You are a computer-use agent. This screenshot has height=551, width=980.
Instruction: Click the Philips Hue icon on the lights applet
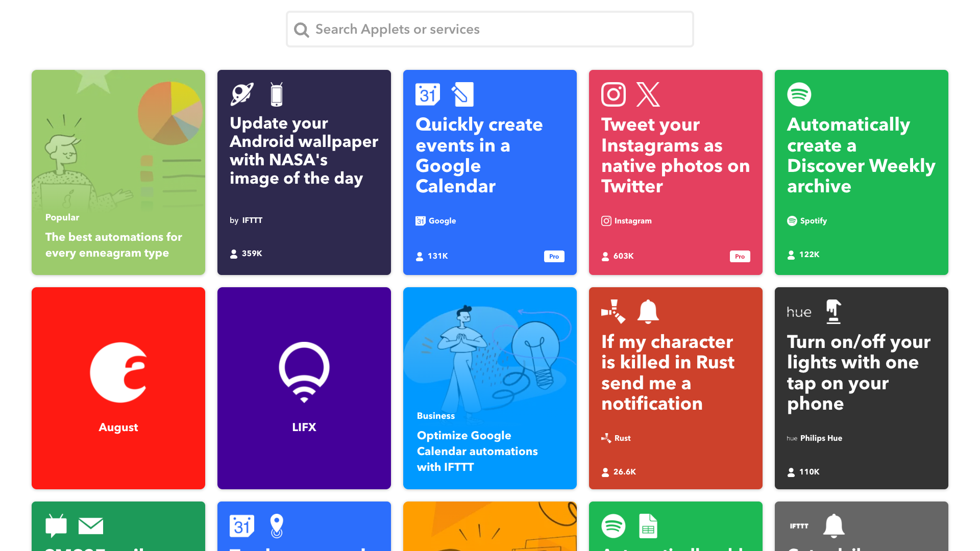tap(799, 311)
